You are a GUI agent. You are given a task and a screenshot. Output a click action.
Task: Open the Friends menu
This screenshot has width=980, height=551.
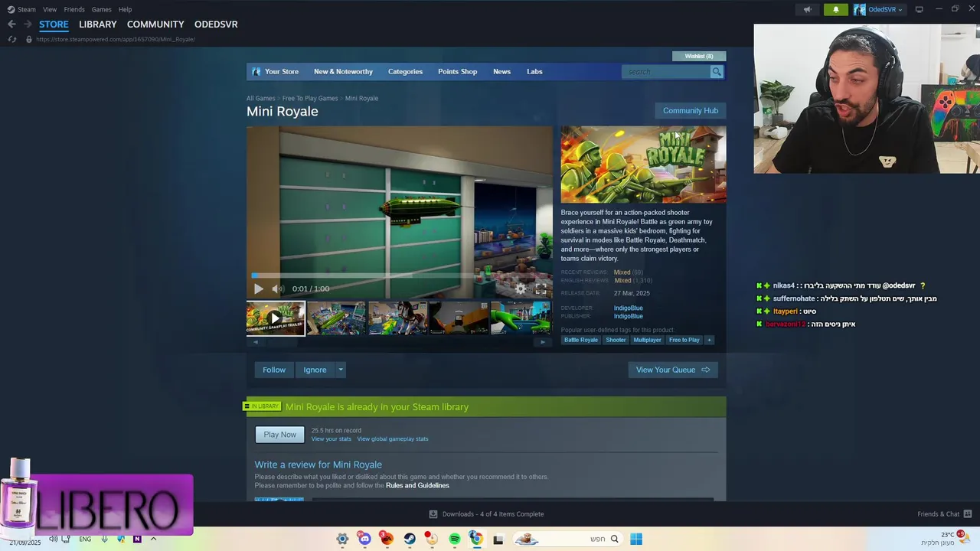tap(74, 9)
